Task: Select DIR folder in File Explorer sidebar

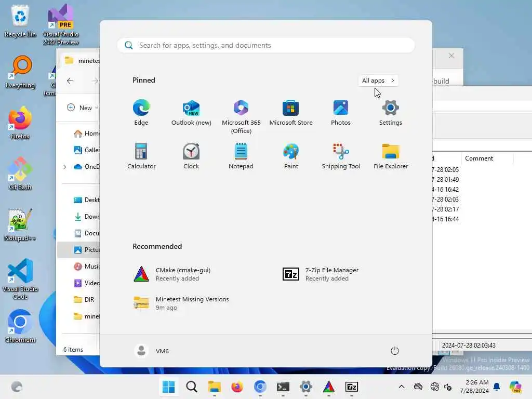Action: pyautogui.click(x=84, y=300)
